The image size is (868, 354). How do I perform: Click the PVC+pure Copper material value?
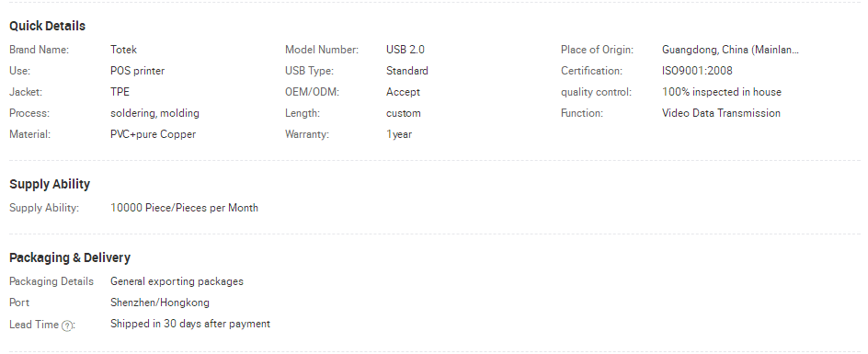click(153, 134)
